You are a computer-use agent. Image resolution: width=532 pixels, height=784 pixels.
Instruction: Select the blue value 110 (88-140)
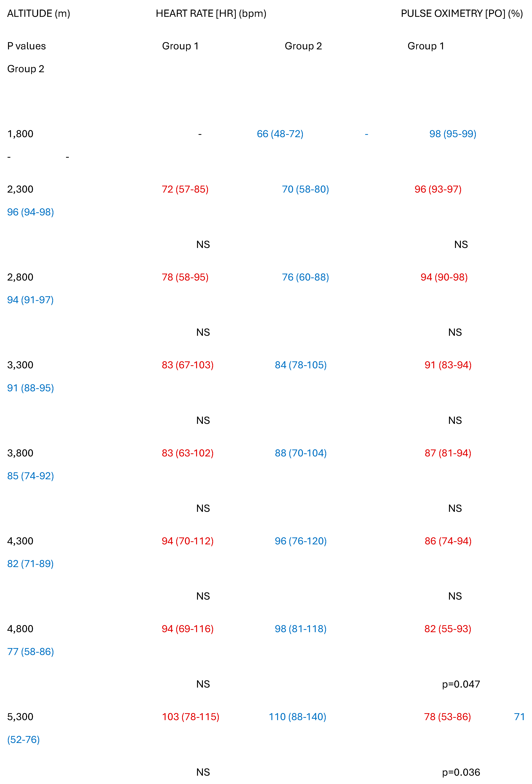coord(297,717)
